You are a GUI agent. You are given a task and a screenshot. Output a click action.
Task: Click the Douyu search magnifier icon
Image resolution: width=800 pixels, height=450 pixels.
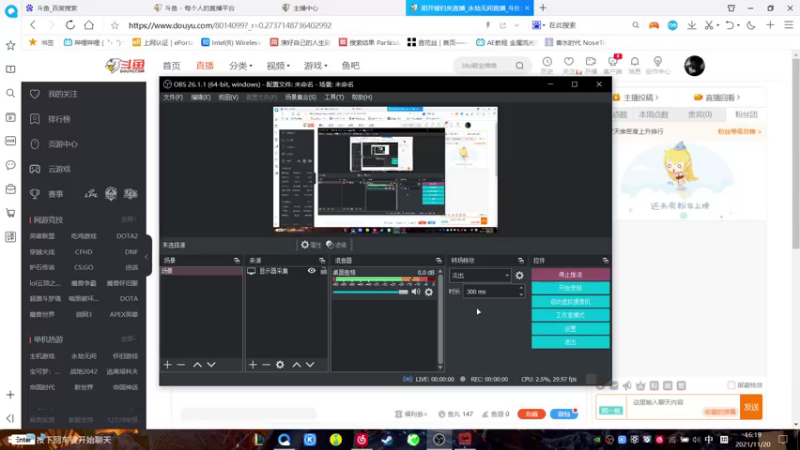[x=519, y=66]
